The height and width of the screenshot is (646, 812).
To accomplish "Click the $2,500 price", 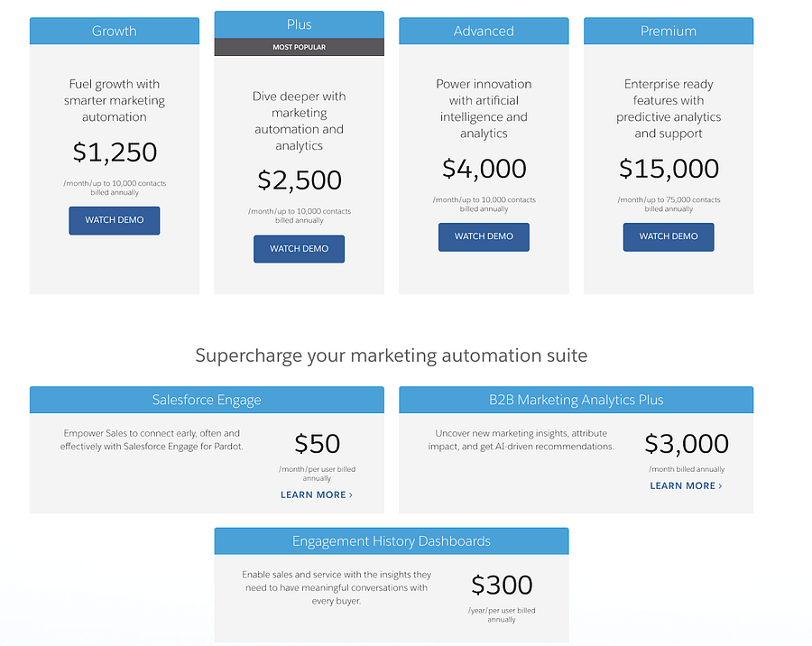I will point(300,180).
